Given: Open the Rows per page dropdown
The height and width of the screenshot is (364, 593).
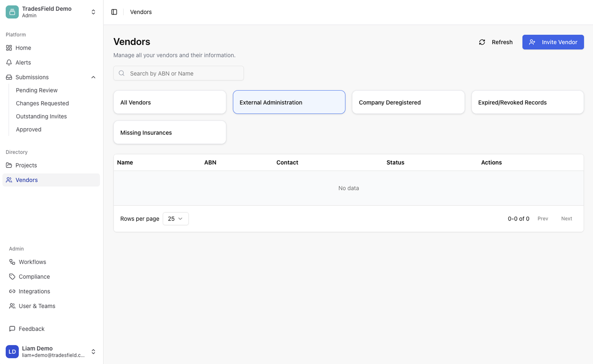Looking at the screenshot, I should [x=175, y=218].
